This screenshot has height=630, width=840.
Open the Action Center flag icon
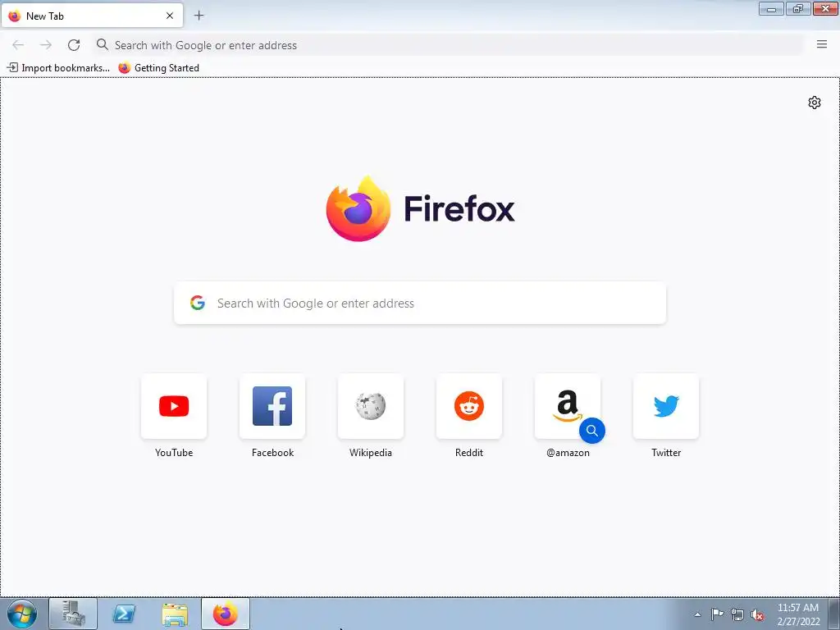click(x=717, y=614)
